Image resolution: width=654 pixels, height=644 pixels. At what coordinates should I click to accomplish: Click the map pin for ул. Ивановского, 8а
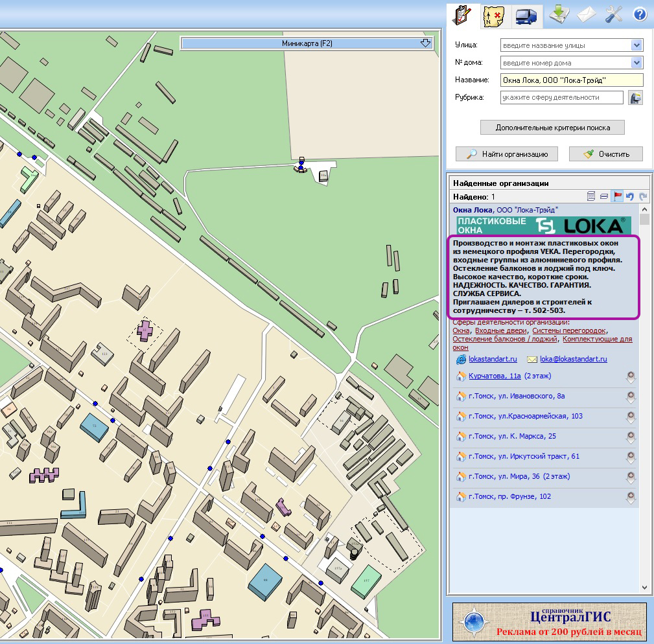(631, 397)
